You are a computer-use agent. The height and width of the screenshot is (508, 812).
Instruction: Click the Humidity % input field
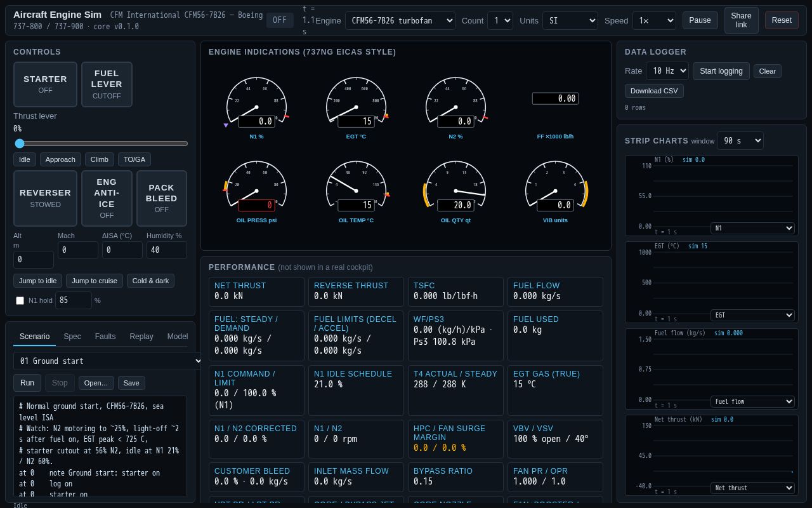pyautogui.click(x=167, y=250)
